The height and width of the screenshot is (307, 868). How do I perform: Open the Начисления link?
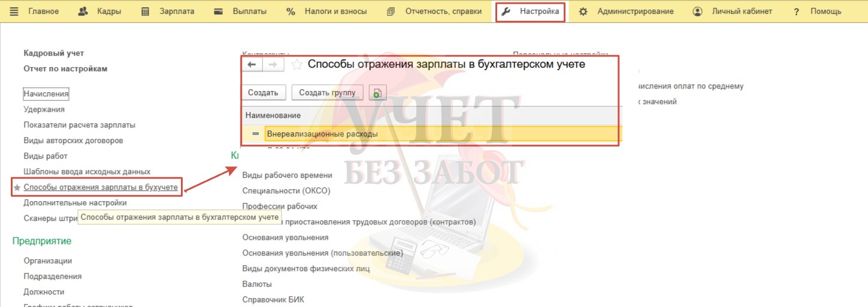(x=46, y=93)
